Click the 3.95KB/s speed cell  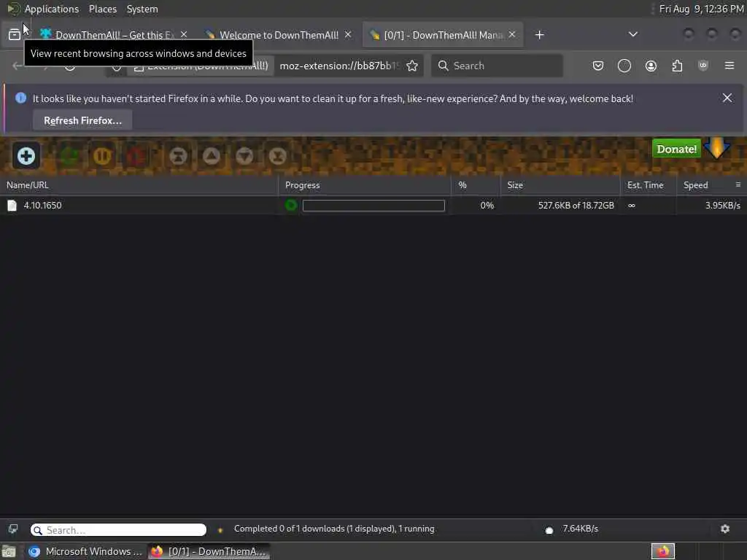click(x=722, y=205)
